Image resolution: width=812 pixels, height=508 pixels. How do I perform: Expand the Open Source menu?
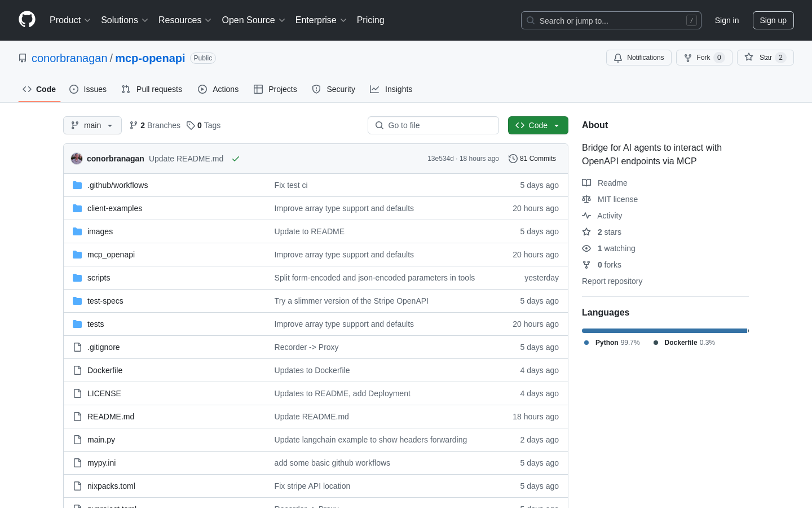[x=254, y=20]
